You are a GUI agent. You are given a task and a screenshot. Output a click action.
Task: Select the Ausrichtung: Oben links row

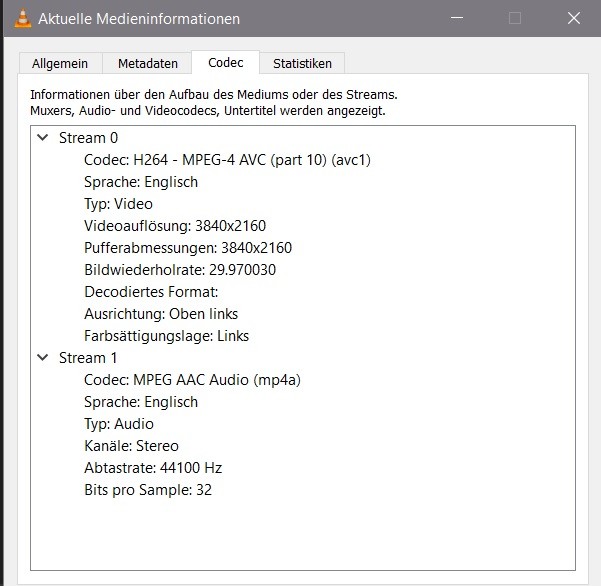[x=159, y=314]
